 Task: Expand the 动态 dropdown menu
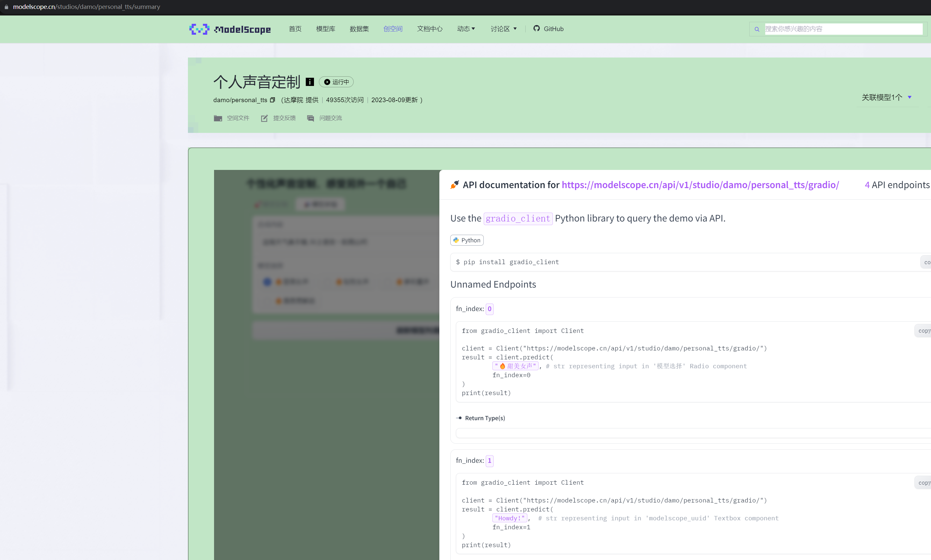[466, 29]
